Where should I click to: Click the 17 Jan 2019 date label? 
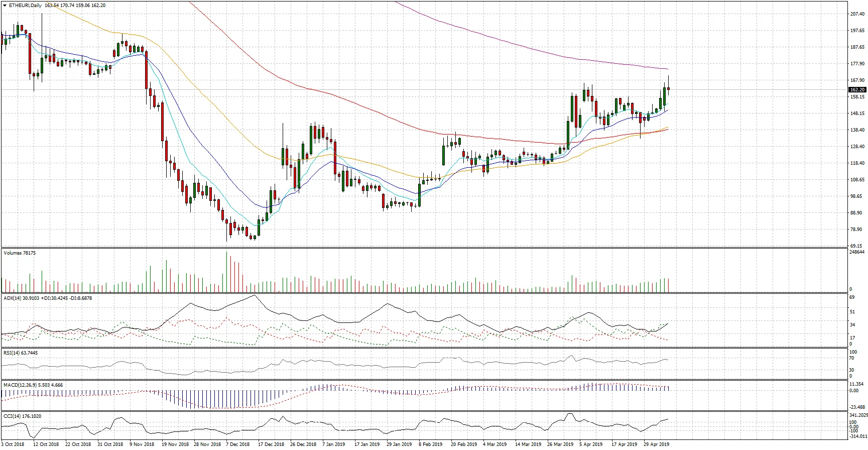pyautogui.click(x=367, y=444)
